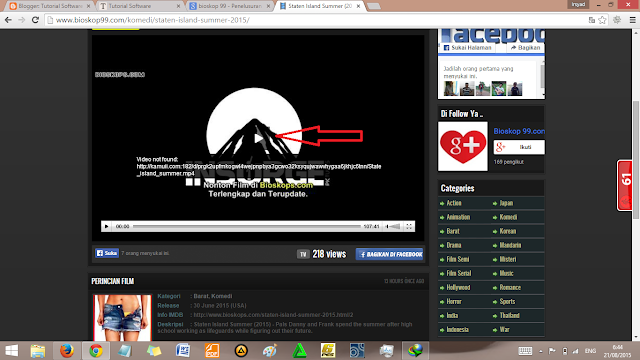Click the extension gear icon in toolbar
This screenshot has width=640, height=360.
(617, 20)
